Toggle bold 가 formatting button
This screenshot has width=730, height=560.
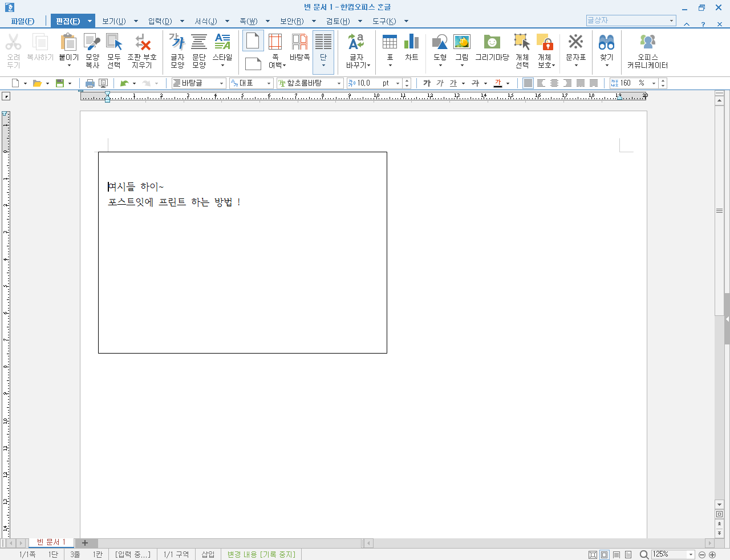(427, 83)
